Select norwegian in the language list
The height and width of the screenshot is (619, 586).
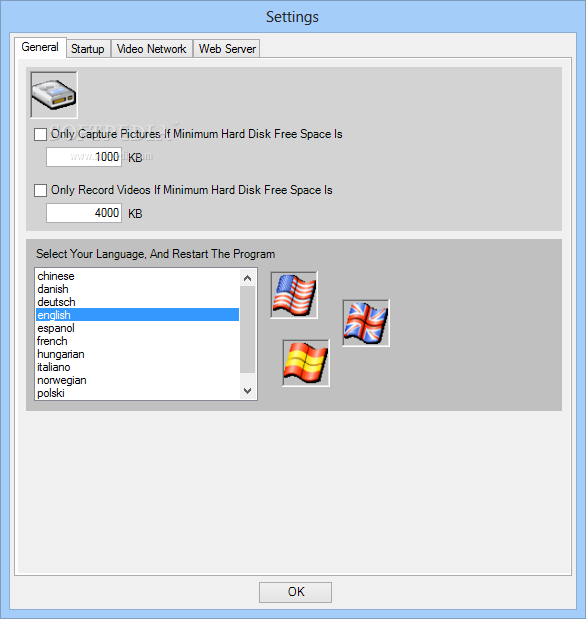tap(137, 380)
